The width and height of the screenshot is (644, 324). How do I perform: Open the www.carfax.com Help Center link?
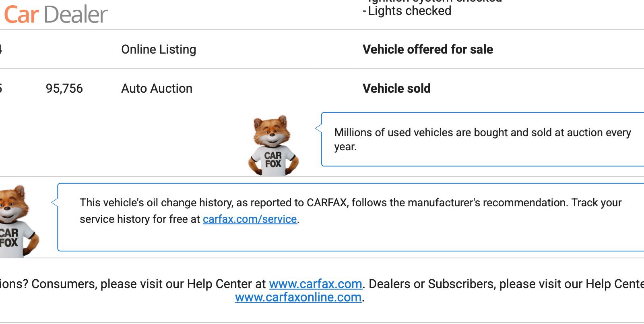315,284
